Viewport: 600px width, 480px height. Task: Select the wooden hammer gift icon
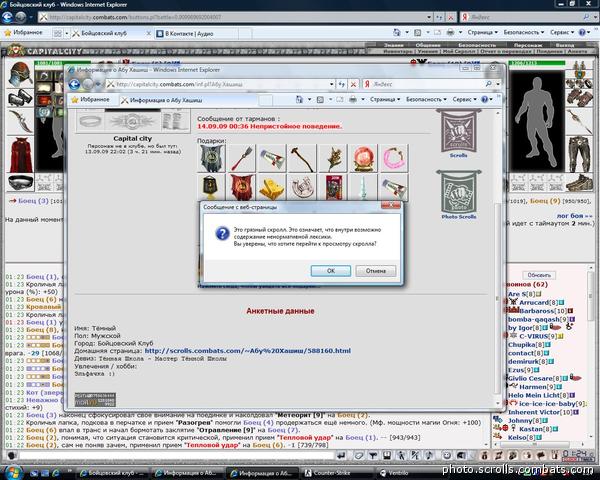(x=302, y=158)
